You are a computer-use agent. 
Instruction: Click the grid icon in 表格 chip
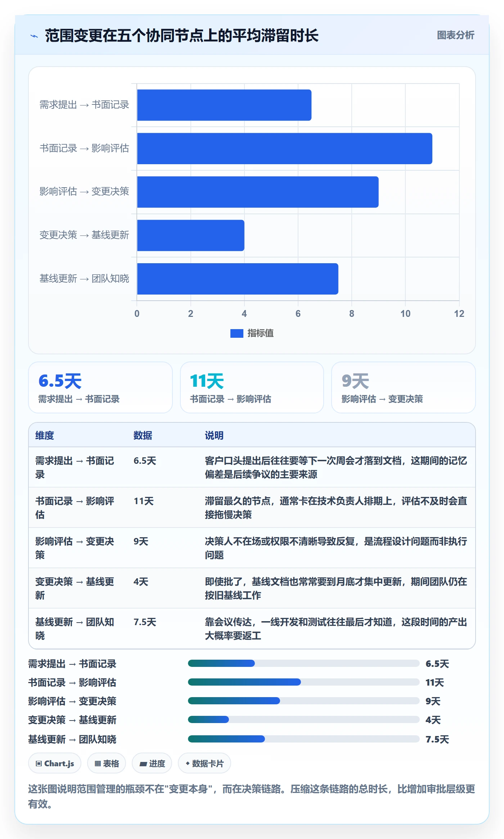(x=98, y=764)
